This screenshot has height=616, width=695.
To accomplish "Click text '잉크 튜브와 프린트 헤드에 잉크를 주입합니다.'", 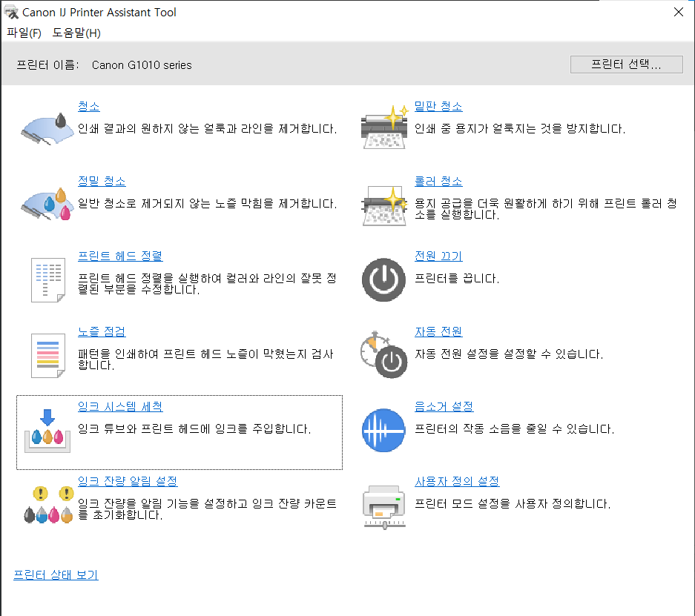I will point(194,428).
